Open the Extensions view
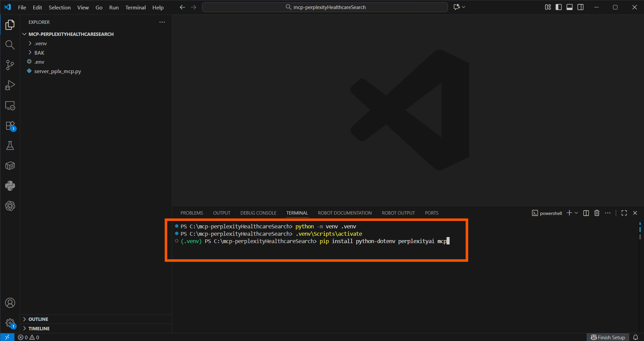Screen dimensions: 644x341 (x=10, y=126)
